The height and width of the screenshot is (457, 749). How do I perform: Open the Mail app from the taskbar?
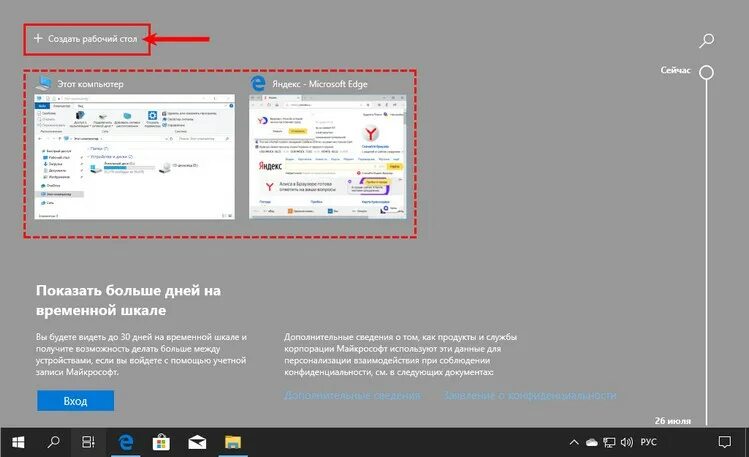pos(197,442)
